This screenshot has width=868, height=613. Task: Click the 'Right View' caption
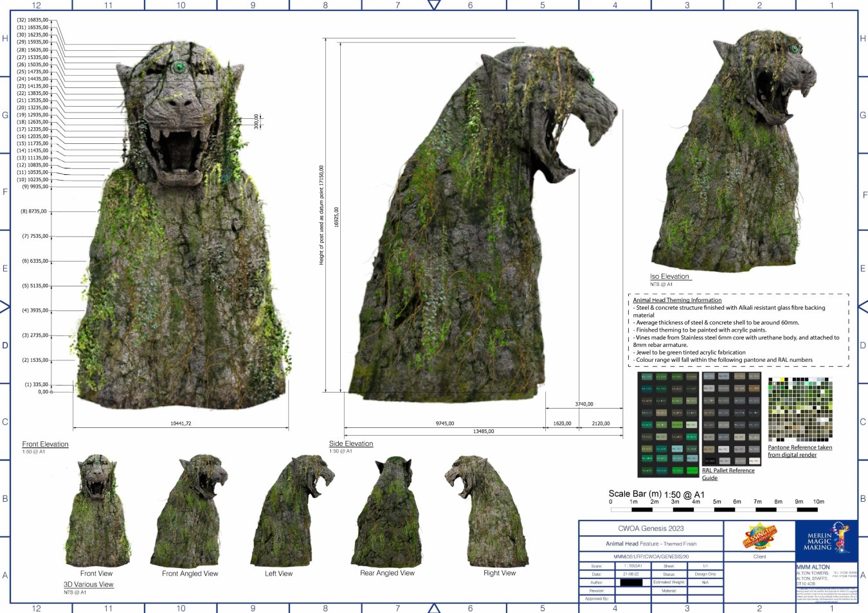[x=500, y=573]
